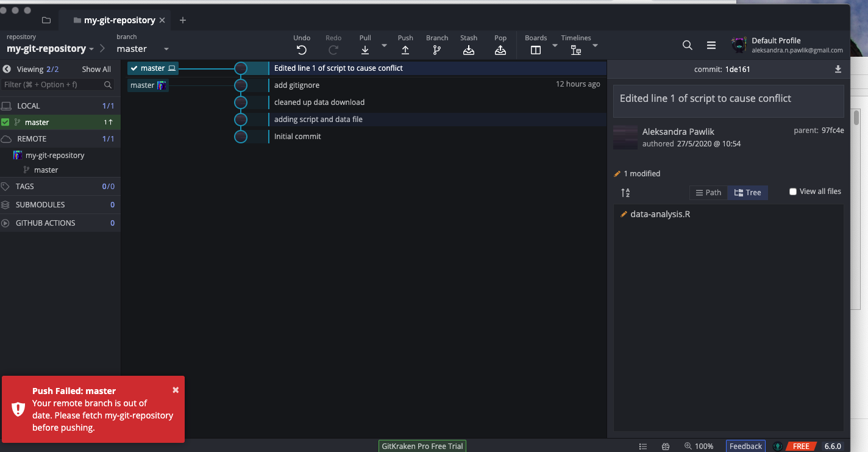Pull changes using the Pull icon

click(x=365, y=50)
